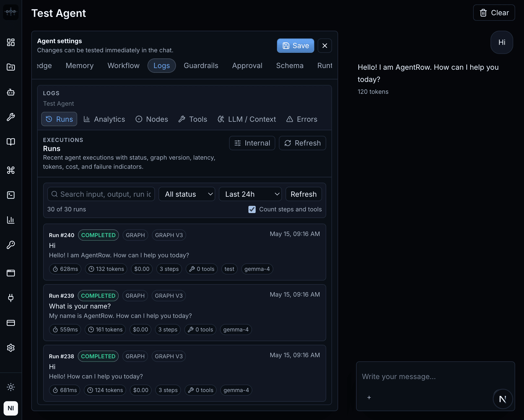Open the agents robot icon in sidebar
Viewport: 524px width, 420px height.
click(11, 92)
